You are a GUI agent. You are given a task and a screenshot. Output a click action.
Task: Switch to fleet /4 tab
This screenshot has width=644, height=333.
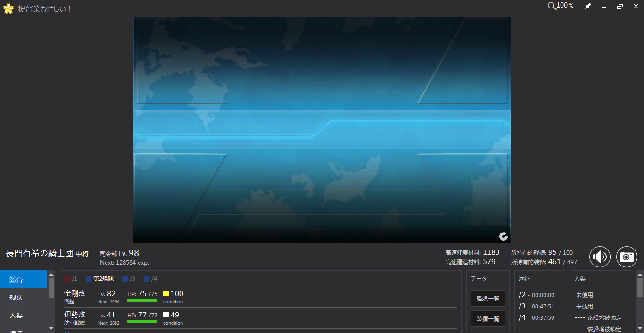point(150,279)
